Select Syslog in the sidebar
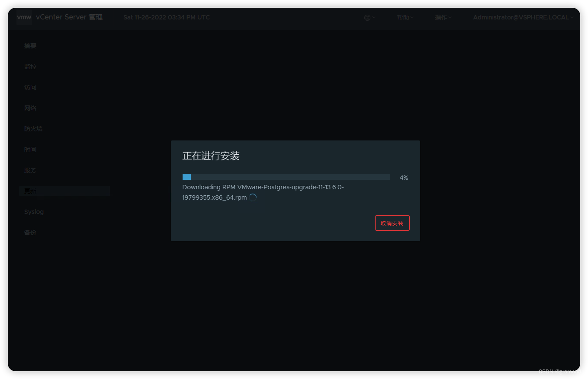The height and width of the screenshot is (379, 588). [x=34, y=212]
